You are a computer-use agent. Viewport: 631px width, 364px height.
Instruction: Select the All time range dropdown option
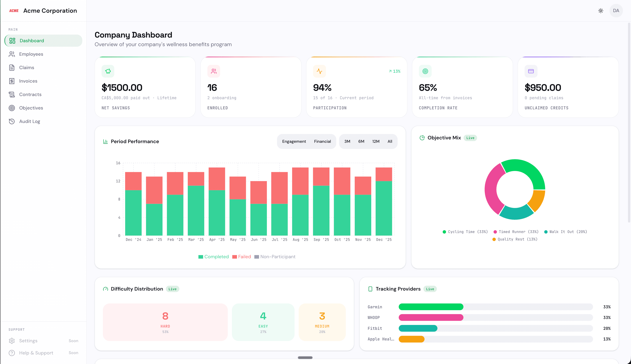click(x=390, y=141)
